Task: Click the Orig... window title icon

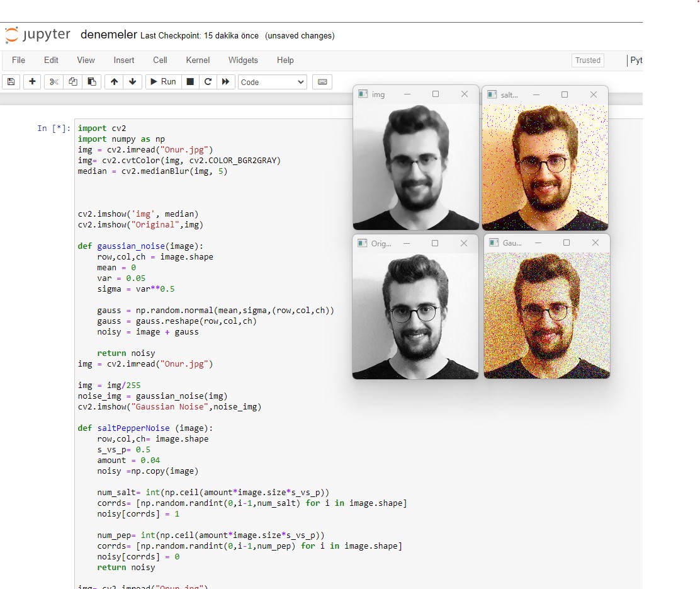Action: [363, 243]
